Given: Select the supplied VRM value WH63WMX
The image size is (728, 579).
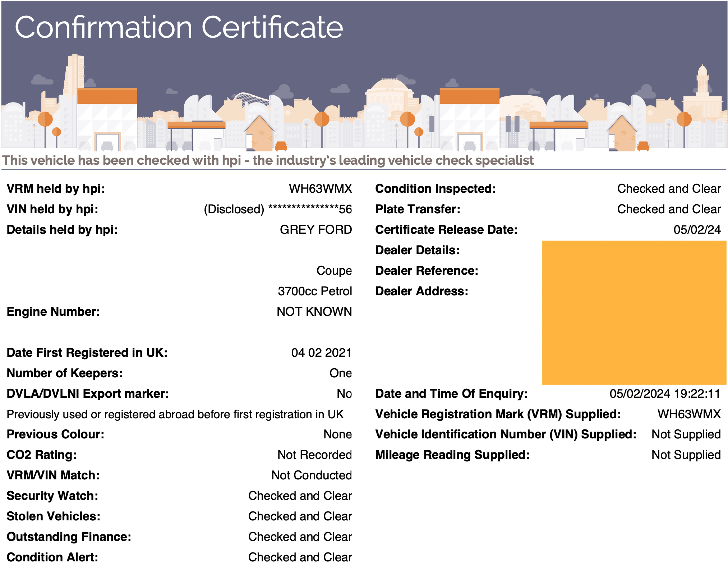Looking at the screenshot, I should click(689, 414).
